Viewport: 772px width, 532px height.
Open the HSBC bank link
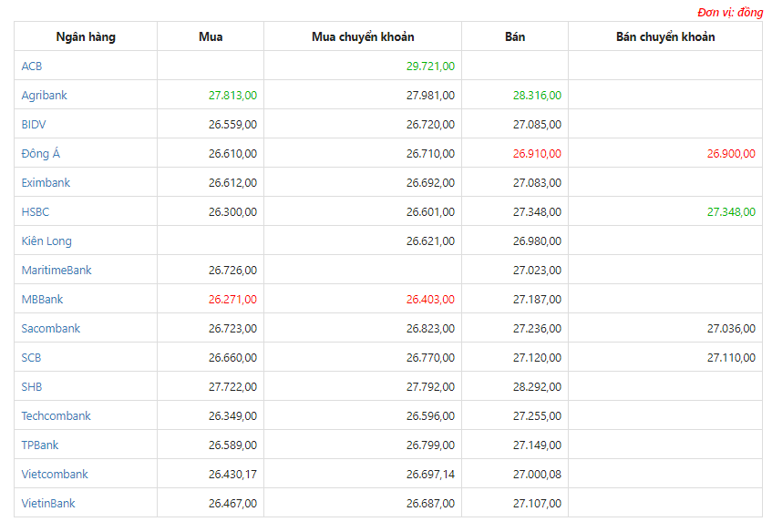coord(35,211)
